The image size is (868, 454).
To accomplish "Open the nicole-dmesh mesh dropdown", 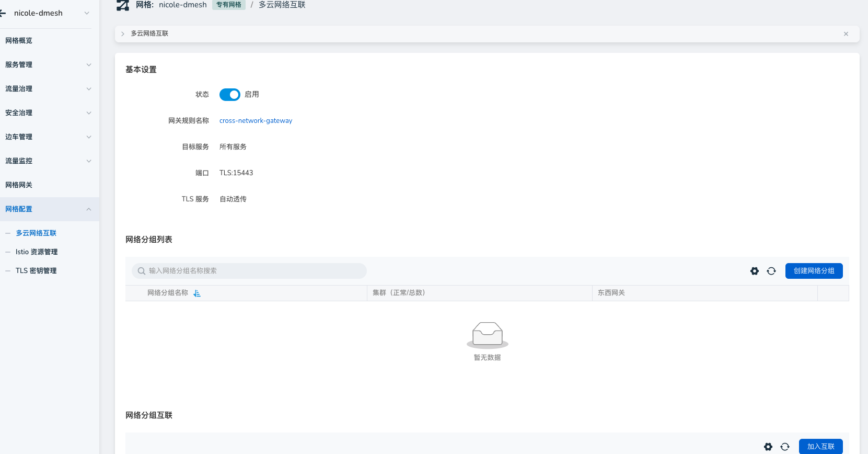I will click(87, 13).
